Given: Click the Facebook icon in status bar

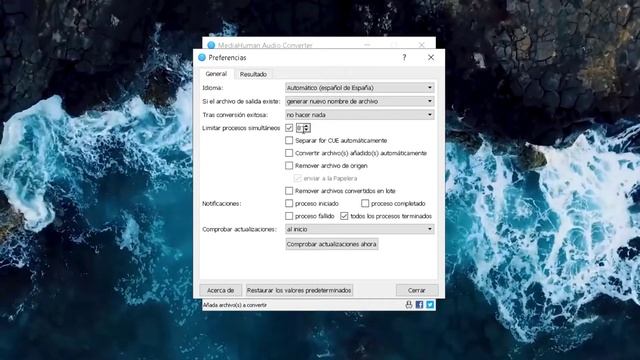Looking at the screenshot, I should tap(419, 304).
